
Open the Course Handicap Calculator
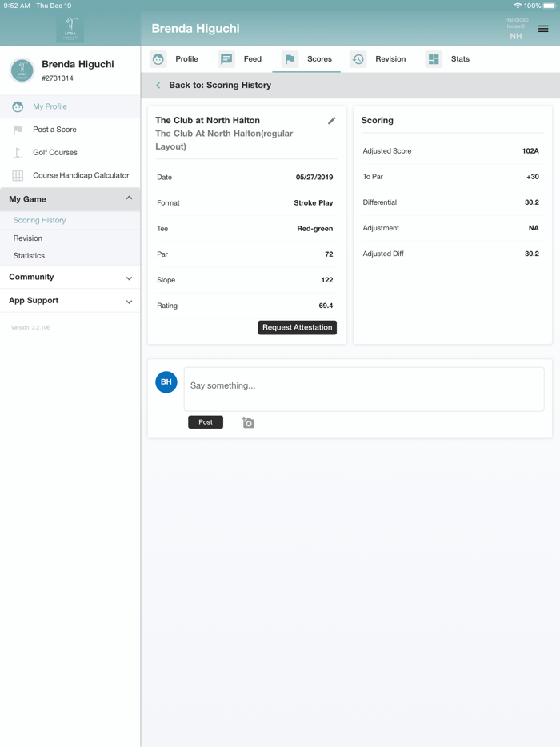click(80, 175)
